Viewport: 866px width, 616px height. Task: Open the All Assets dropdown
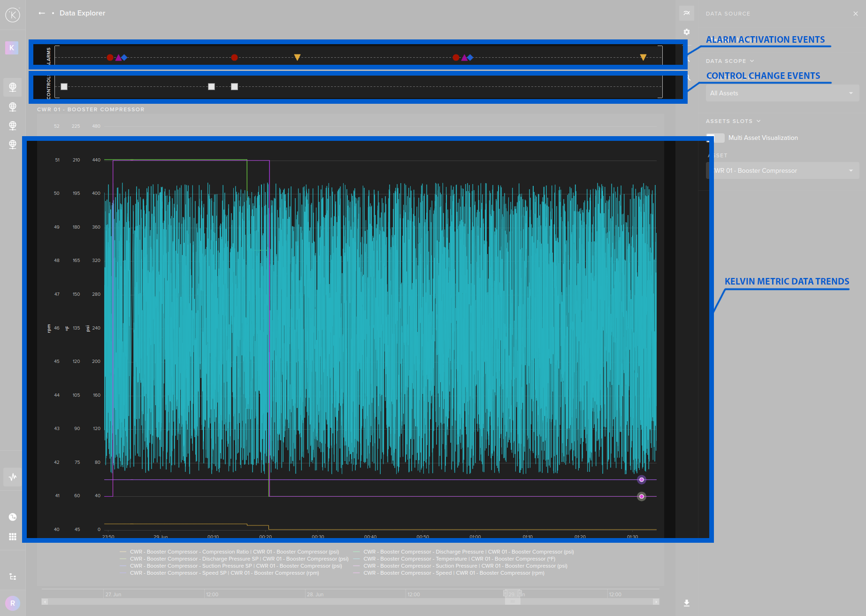[x=782, y=93]
